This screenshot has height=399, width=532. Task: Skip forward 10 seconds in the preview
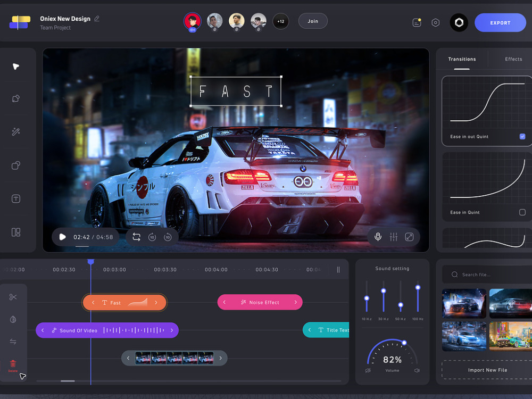click(168, 237)
